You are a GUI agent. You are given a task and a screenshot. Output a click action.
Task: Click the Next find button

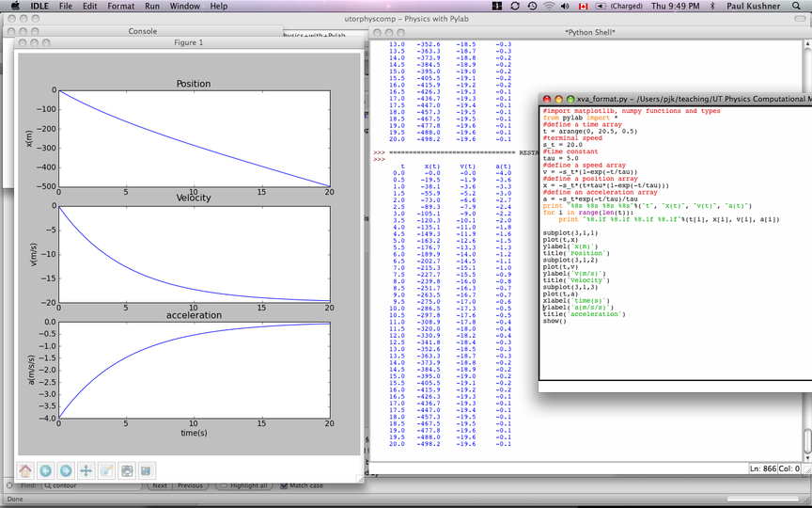[159, 486]
